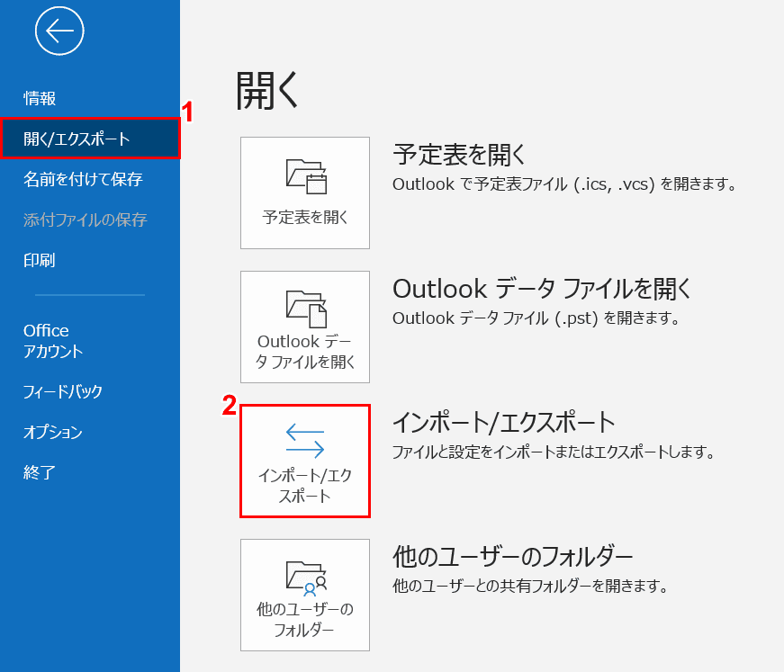Click the インポート/エクスポート heading text

(x=504, y=422)
